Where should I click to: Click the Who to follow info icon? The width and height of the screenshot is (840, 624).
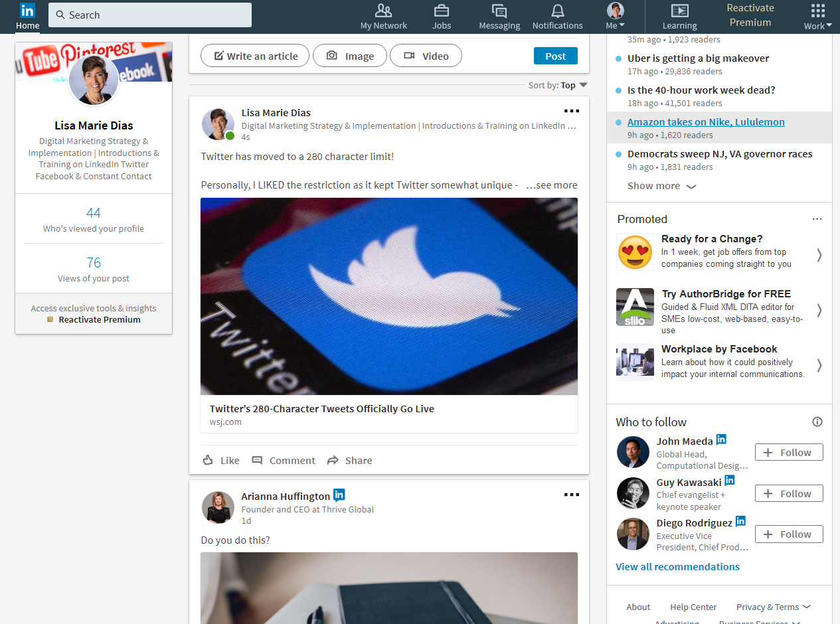coord(817,422)
